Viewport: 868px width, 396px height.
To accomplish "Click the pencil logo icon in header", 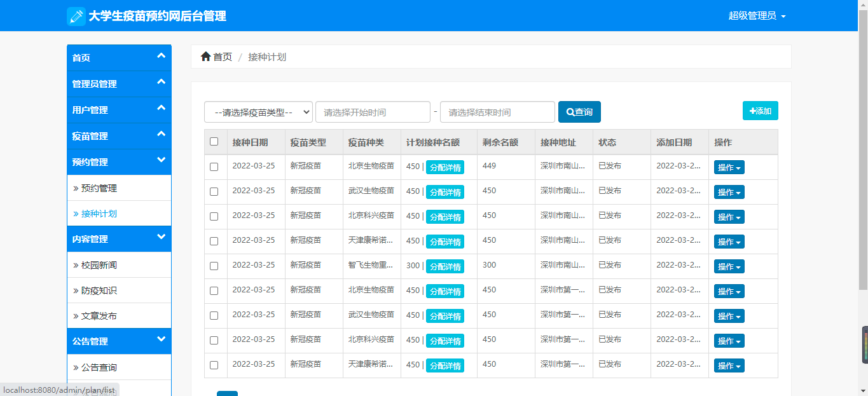I will tap(76, 17).
